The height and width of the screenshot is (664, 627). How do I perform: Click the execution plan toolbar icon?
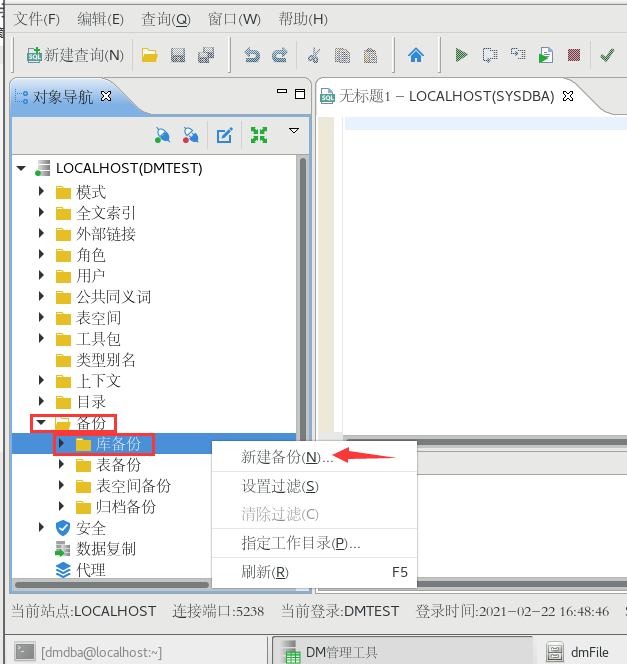pos(518,54)
